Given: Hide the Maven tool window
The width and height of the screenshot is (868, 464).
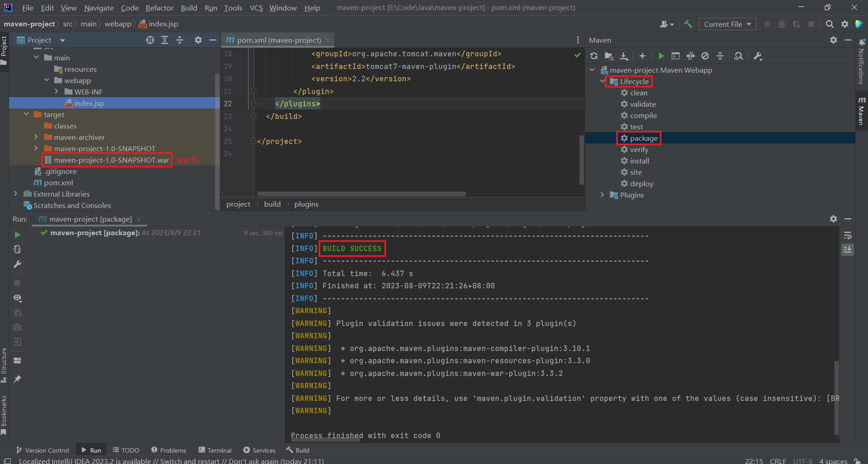Looking at the screenshot, I should [x=848, y=40].
